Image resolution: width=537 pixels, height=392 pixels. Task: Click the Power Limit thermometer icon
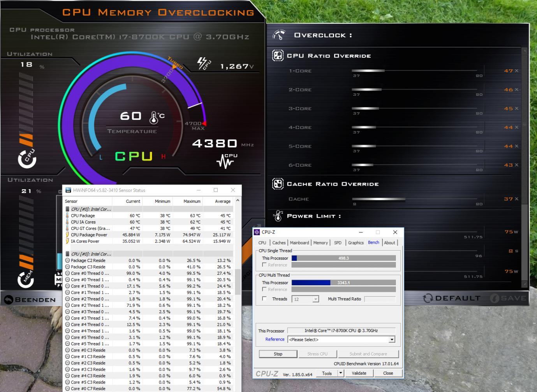[x=278, y=216]
